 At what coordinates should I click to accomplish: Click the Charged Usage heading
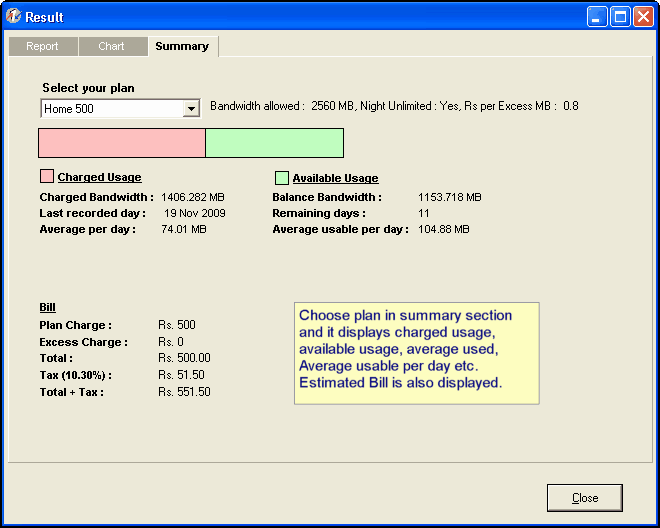(x=99, y=178)
